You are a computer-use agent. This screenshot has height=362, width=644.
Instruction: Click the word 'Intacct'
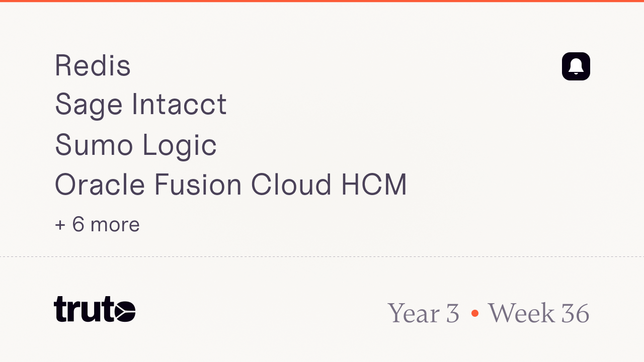point(179,105)
